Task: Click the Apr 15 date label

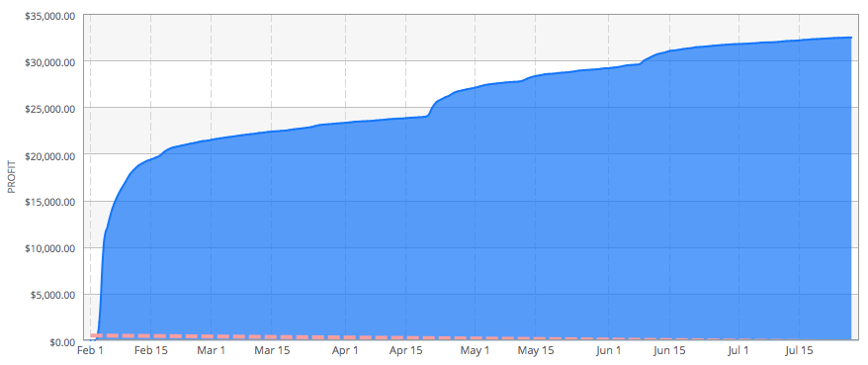Action: click(405, 351)
